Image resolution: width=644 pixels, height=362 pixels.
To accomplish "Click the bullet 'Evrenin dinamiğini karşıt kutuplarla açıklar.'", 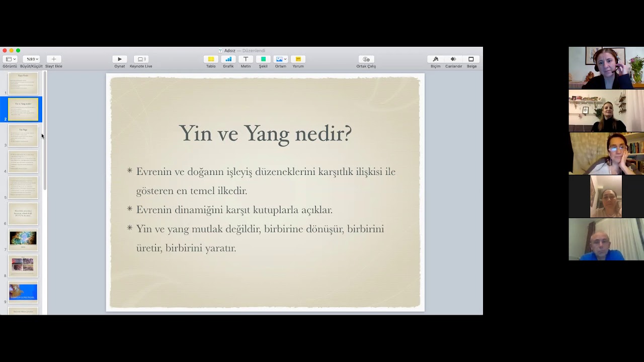I will pyautogui.click(x=234, y=210).
